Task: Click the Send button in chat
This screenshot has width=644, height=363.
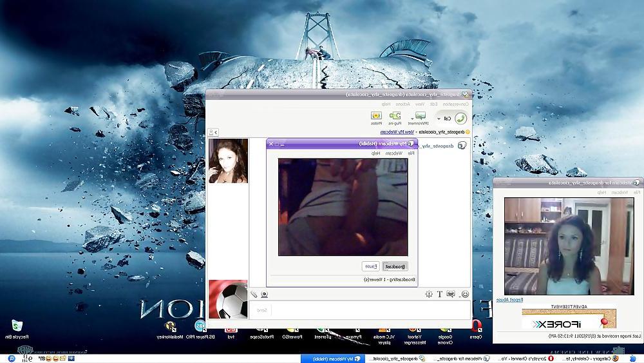Action: pos(261,310)
